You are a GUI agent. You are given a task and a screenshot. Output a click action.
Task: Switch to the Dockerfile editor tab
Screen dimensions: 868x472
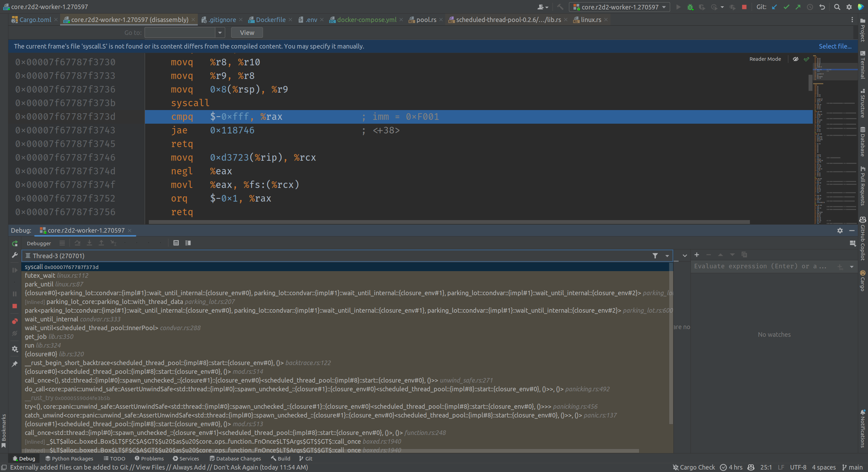point(270,20)
